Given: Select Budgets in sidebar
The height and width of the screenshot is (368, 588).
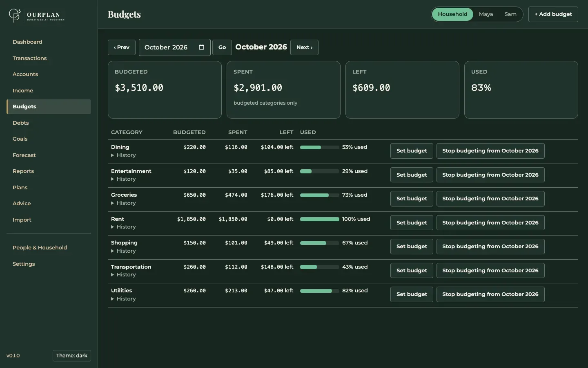Looking at the screenshot, I should click(x=49, y=107).
